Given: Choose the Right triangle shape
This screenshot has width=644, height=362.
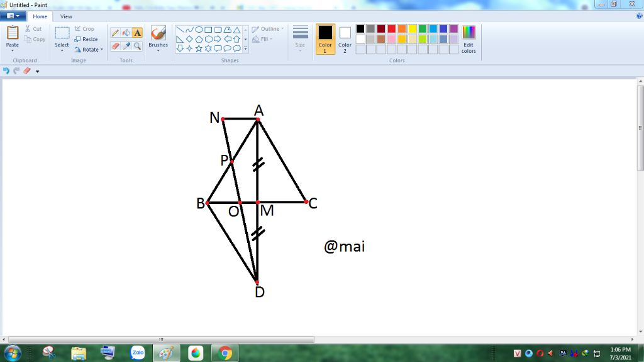Looking at the screenshot, I should 180,39.
